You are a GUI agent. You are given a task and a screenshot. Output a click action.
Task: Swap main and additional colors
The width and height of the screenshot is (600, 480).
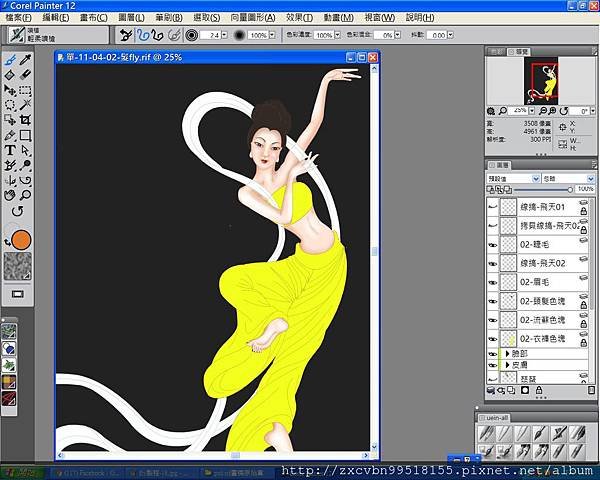[7, 242]
